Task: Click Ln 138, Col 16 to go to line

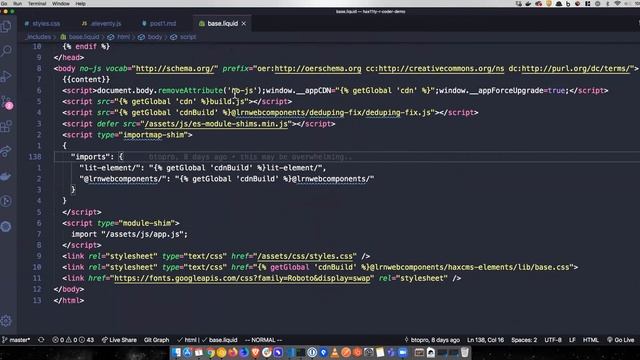Action: point(485,340)
